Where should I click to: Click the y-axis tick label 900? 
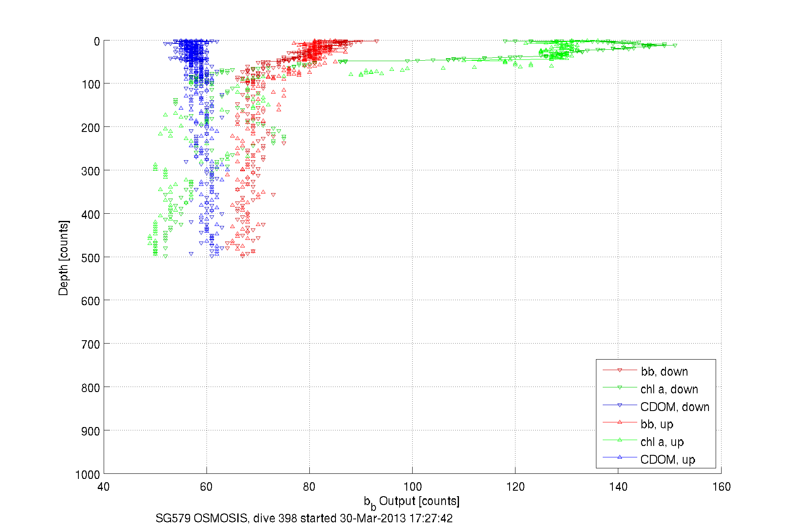[91, 432]
